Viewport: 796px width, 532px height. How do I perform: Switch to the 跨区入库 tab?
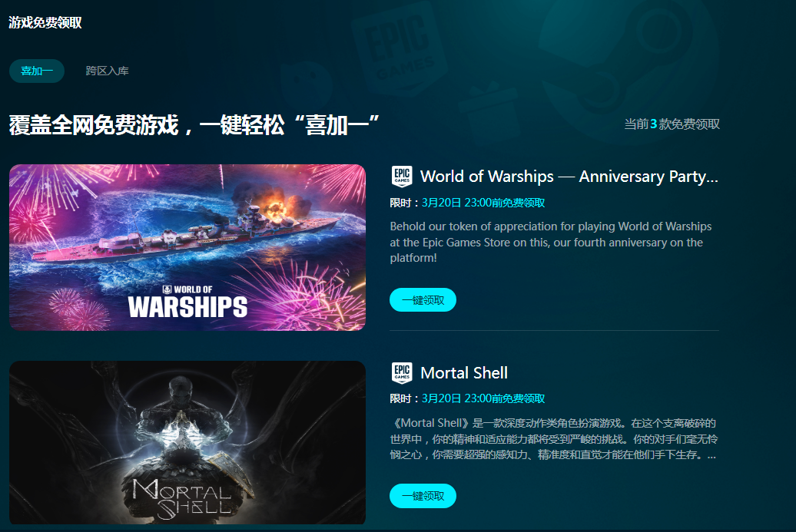107,71
